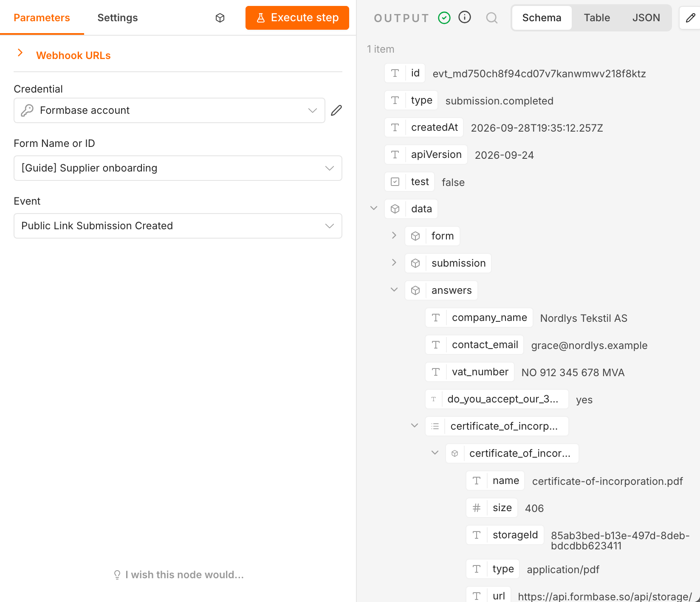The width and height of the screenshot is (700, 602).
Task: Collapse the nested certificate_of_incor... object
Action: [435, 453]
